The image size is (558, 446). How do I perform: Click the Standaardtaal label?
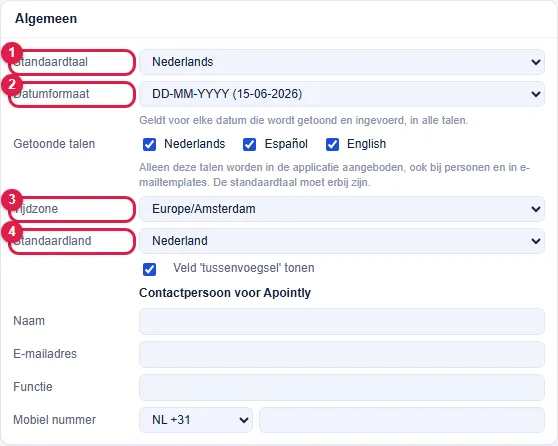tap(51, 62)
